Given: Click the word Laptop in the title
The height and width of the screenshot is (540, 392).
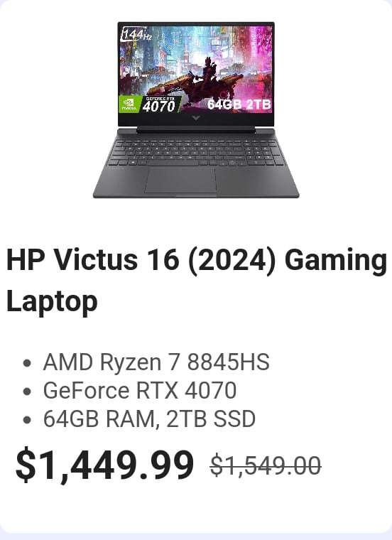Looking at the screenshot, I should pos(52,301).
